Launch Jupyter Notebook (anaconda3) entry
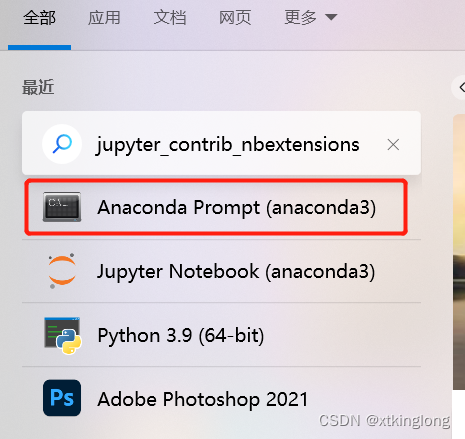 click(221, 271)
